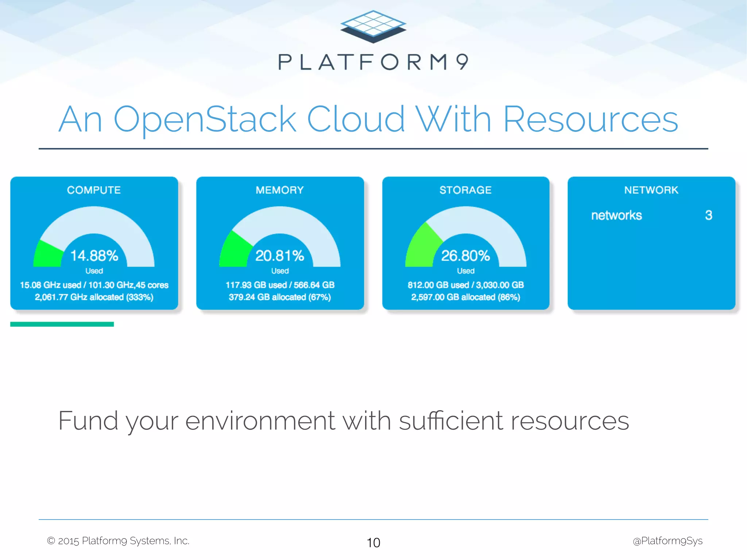Select the 14.88% compute usage value
The width and height of the screenshot is (747, 560).
point(94,256)
